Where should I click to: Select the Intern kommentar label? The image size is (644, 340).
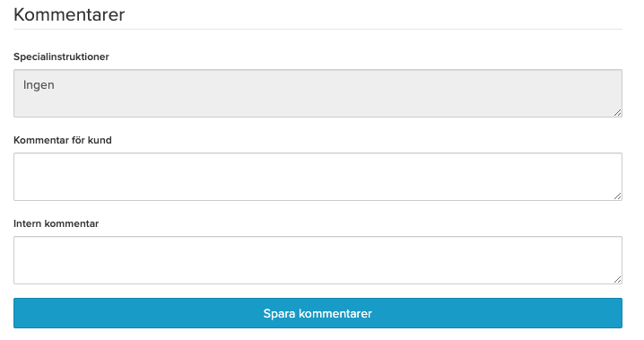(x=56, y=223)
